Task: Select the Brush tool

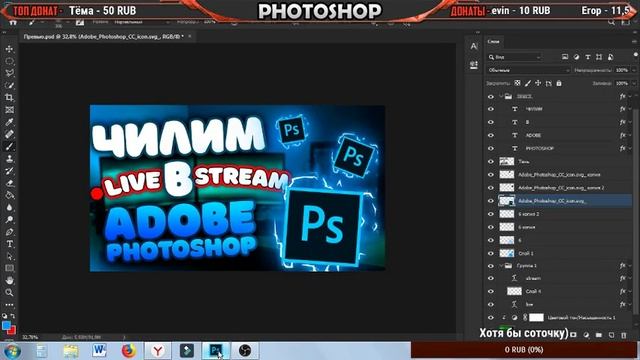Action: pyautogui.click(x=9, y=147)
